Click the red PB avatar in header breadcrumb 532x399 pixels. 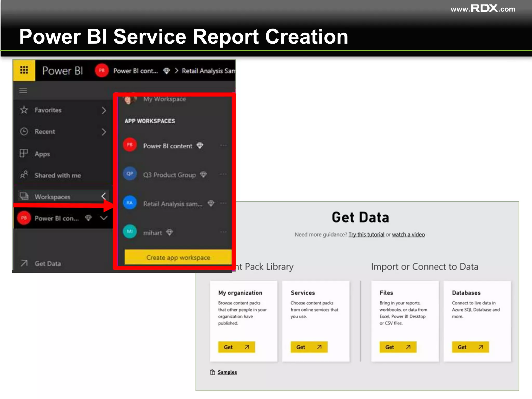point(102,70)
